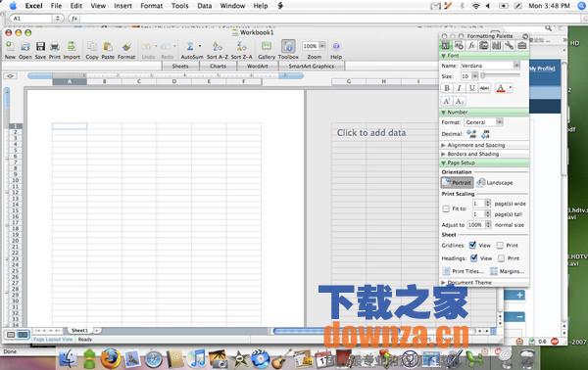588x370 pixels.
Task: Open the font color dropdown arrow
Action: 511,88
